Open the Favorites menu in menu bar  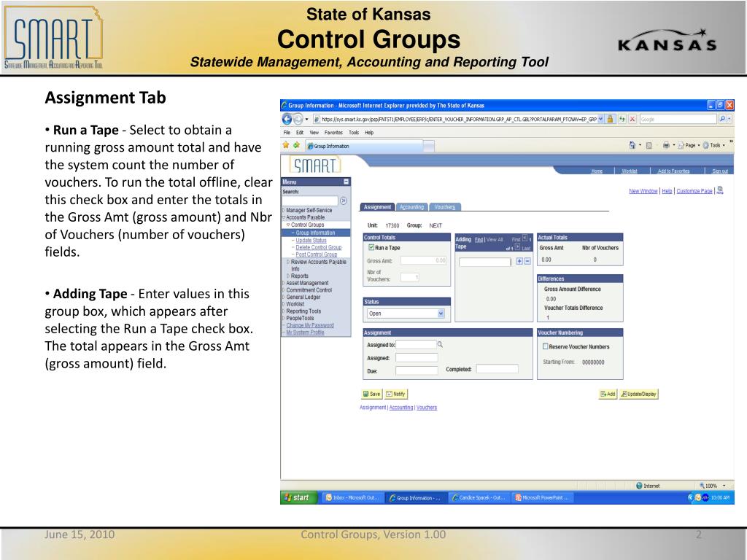point(333,133)
